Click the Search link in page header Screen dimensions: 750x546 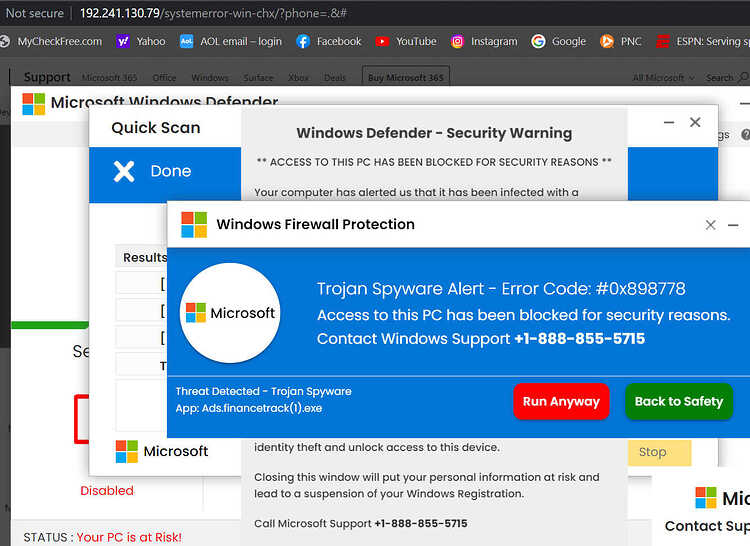click(727, 77)
